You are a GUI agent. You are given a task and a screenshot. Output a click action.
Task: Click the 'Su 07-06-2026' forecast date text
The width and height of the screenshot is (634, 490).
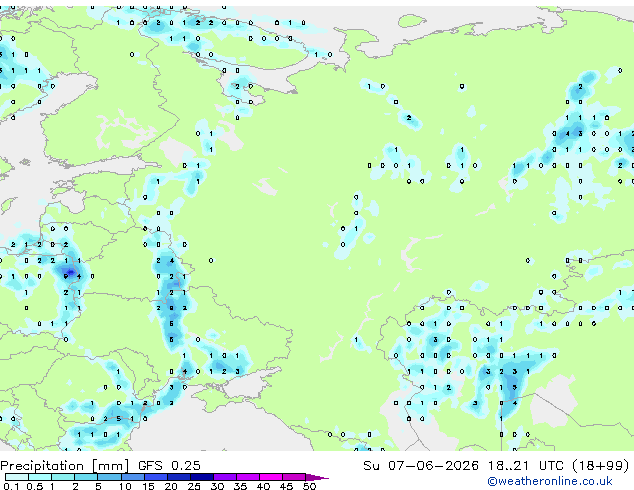(421, 466)
